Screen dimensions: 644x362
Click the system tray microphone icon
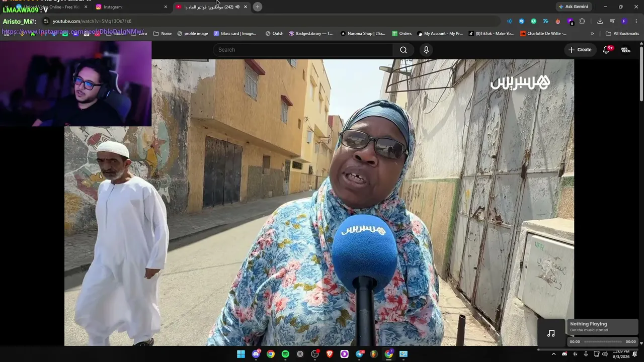586,354
